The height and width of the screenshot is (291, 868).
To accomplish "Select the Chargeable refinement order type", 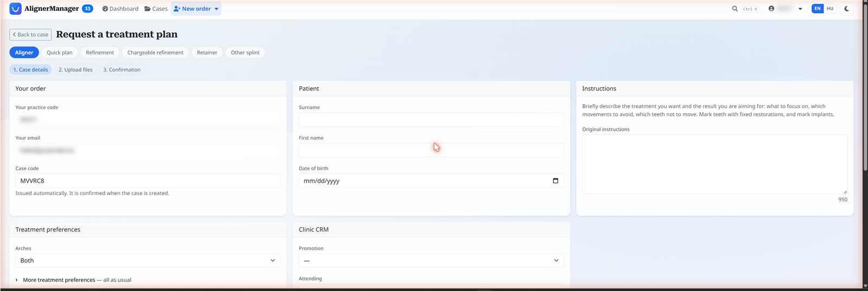I will (155, 53).
